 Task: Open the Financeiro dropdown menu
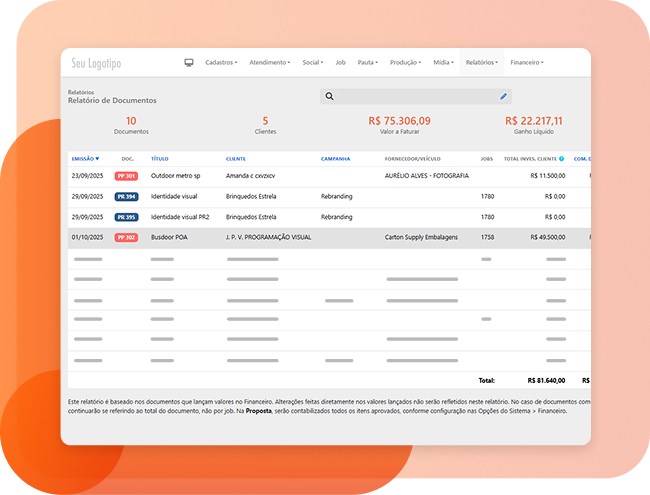526,62
